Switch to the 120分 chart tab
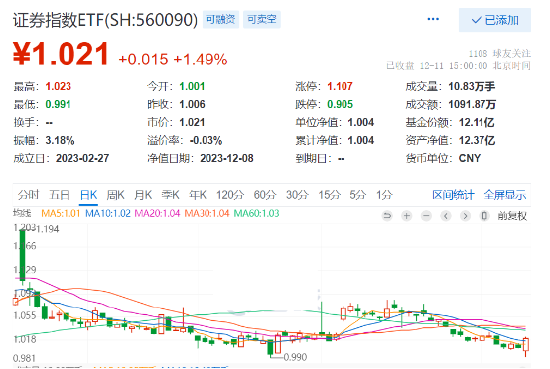 [x=230, y=195]
